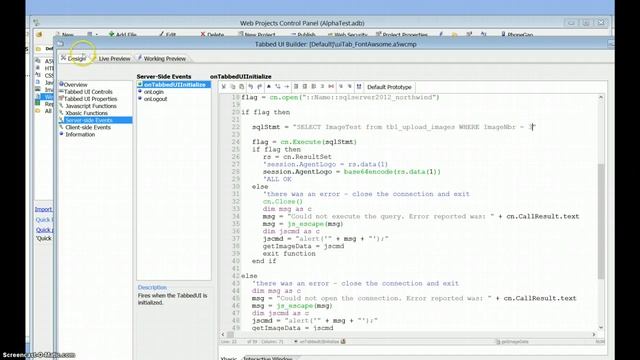
Task: Click the Interactive Window tab at bottom
Action: tap(268, 359)
